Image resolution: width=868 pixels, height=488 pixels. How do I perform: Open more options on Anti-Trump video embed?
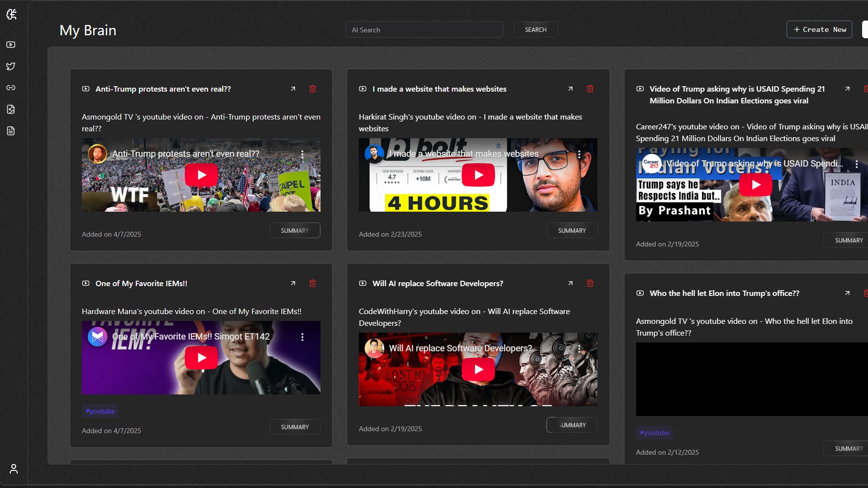click(302, 154)
